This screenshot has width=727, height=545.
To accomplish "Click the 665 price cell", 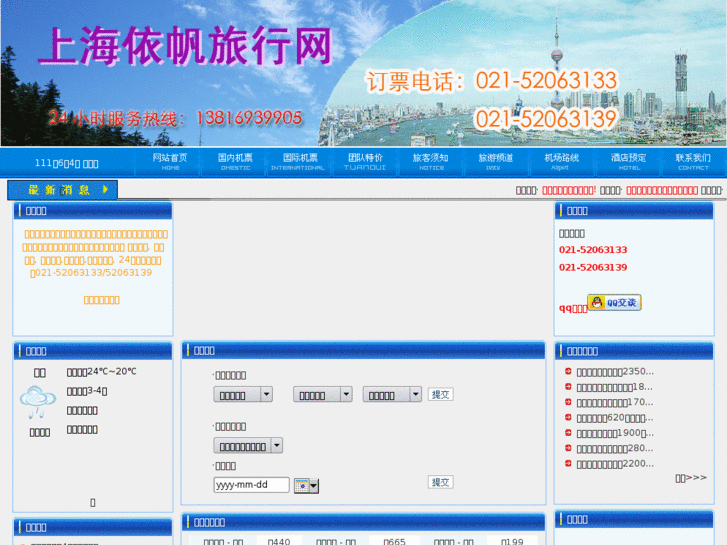I will pos(395,541).
